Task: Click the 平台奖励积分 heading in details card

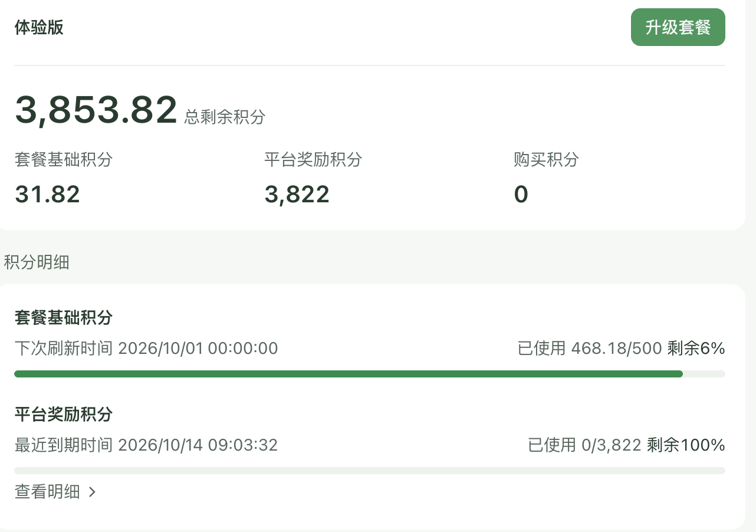Action: point(64,415)
